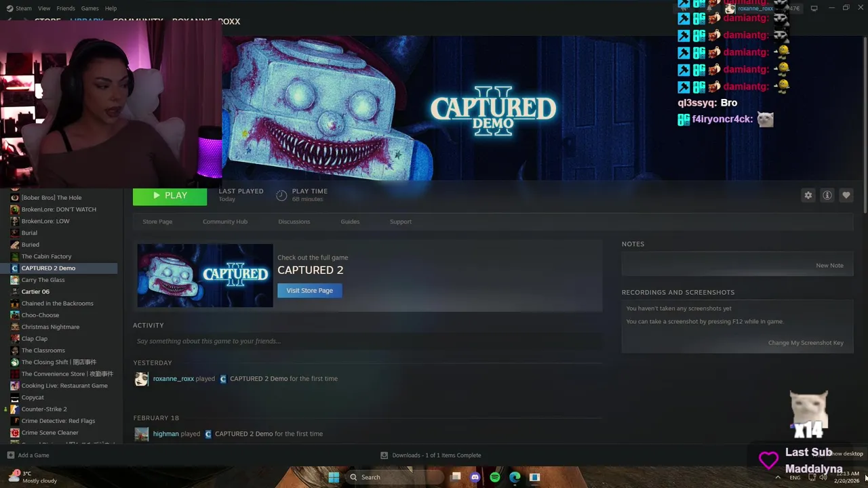868x488 pixels.
Task: Click the Downloads status bar icon
Action: point(384,455)
